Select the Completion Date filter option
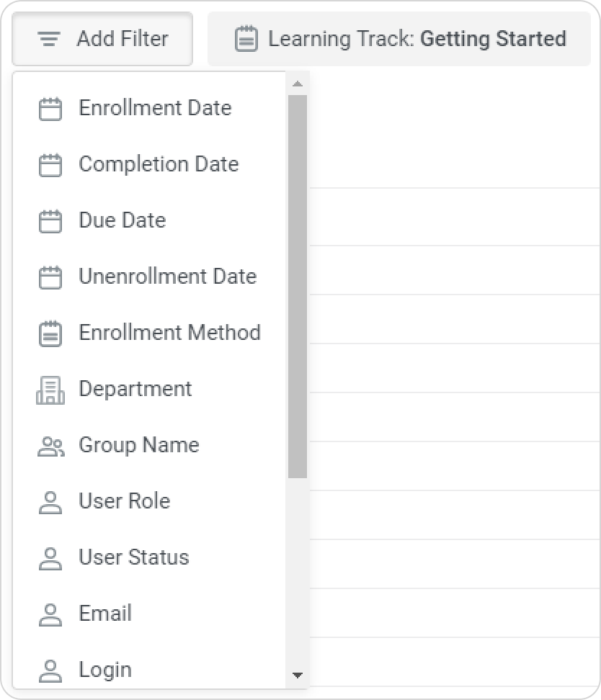This screenshot has width=601, height=700. pyautogui.click(x=158, y=164)
